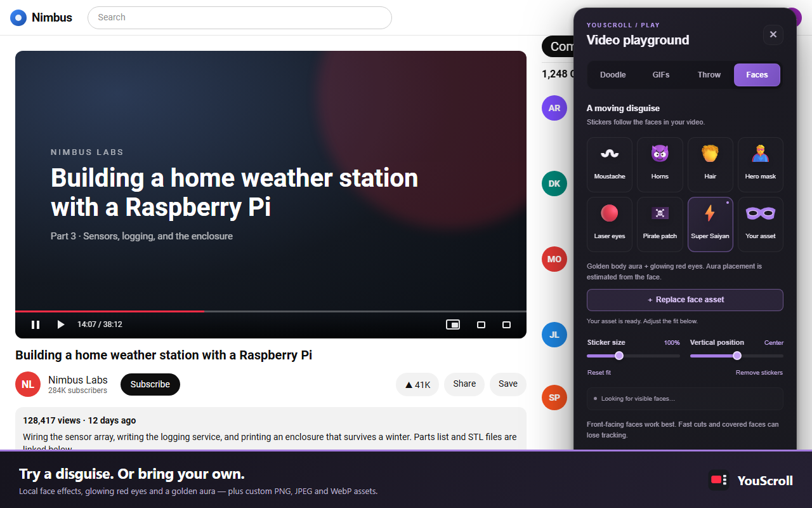Viewport: 812px width, 508px height.
Task: Switch to the GIFs tab
Action: click(x=661, y=75)
